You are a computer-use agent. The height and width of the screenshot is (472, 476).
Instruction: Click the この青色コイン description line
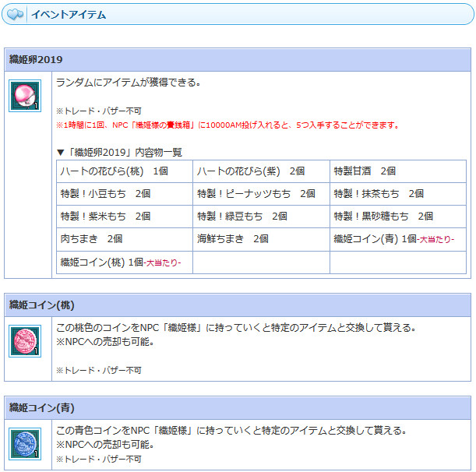tap(231, 430)
